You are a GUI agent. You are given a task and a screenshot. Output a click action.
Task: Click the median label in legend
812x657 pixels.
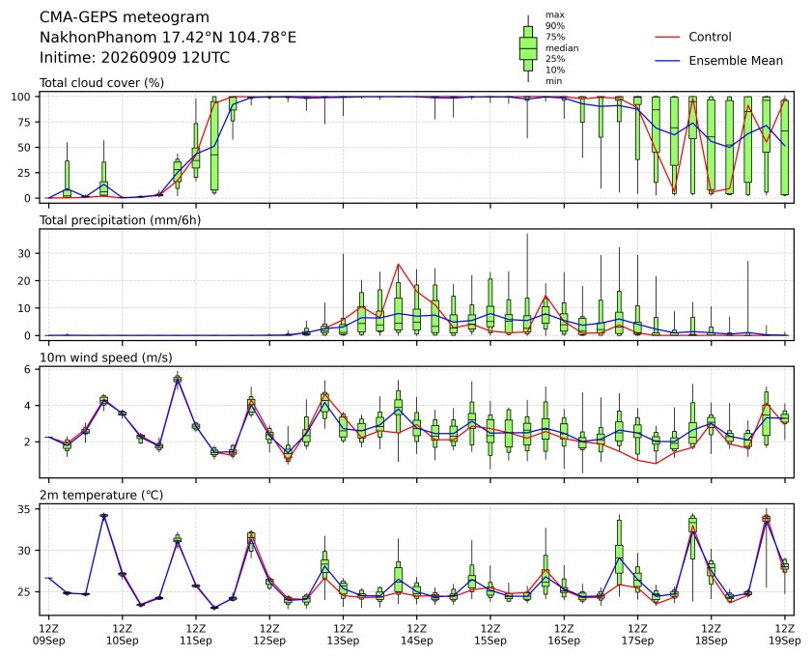point(562,48)
